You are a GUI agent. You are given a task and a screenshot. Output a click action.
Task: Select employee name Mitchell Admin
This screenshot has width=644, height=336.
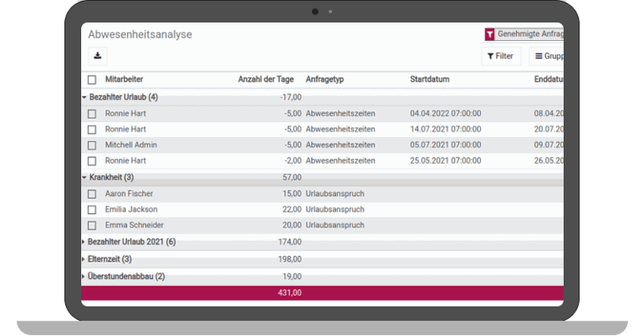131,145
